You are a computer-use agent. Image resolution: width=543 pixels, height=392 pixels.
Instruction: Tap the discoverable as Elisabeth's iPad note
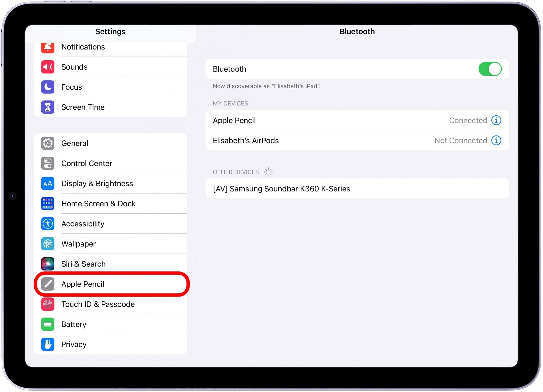coord(266,86)
